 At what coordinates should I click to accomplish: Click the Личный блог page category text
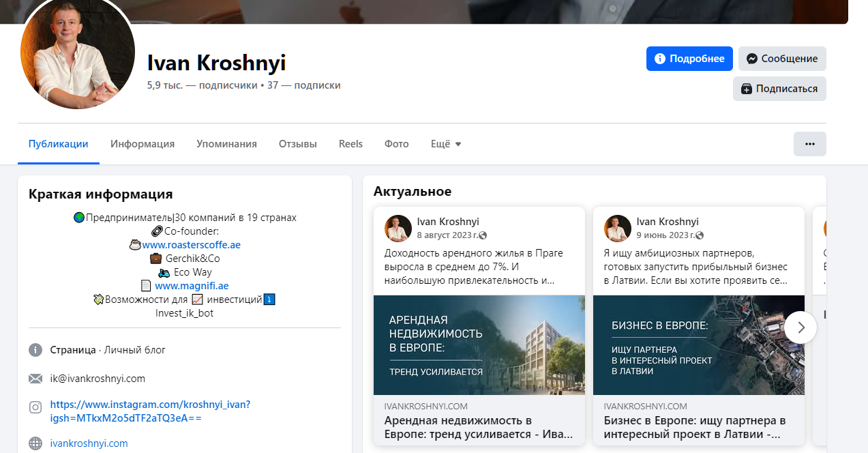click(x=135, y=350)
